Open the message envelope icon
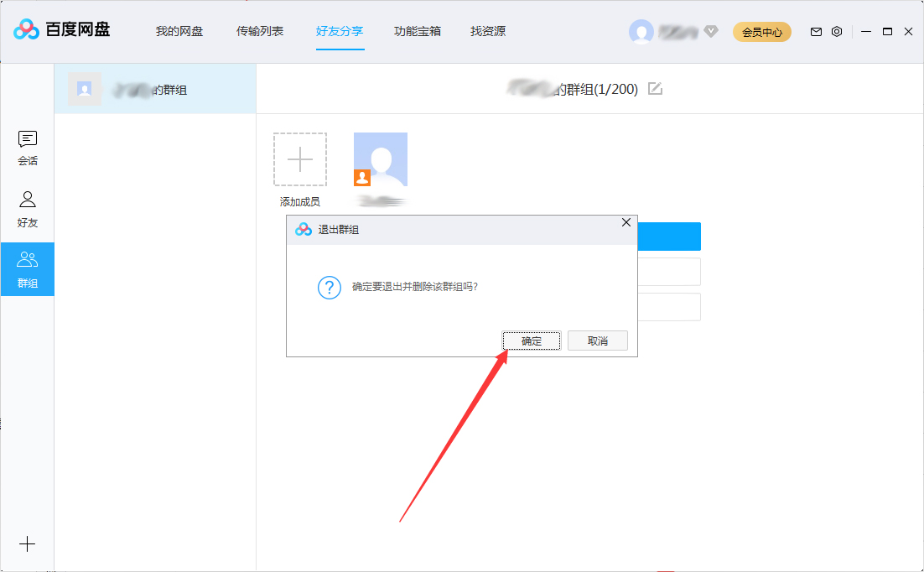 point(815,31)
